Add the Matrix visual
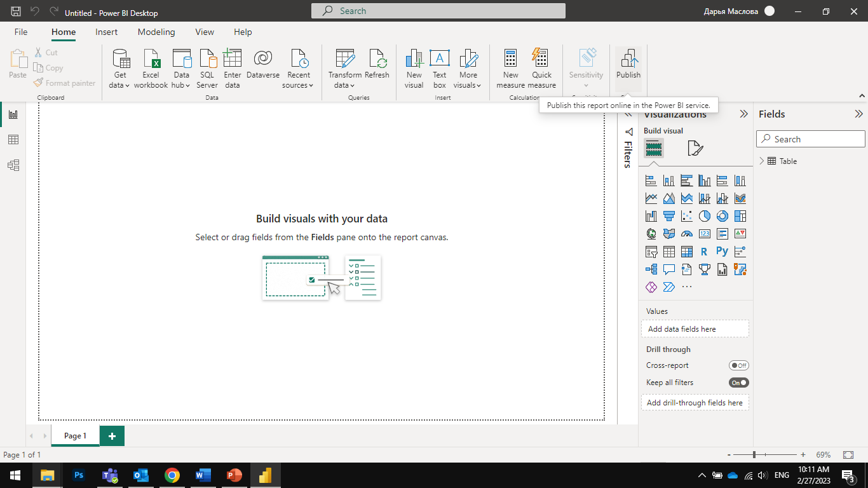868x488 pixels. pos(686,252)
